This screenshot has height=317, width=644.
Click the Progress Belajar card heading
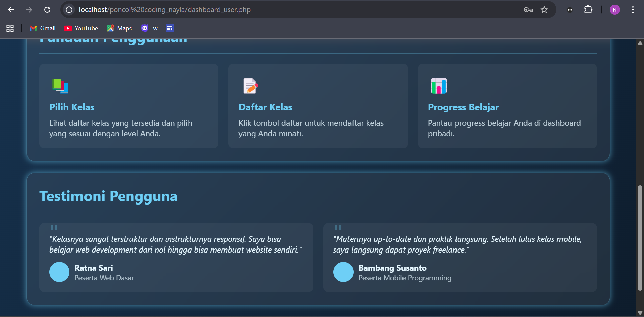tap(463, 107)
